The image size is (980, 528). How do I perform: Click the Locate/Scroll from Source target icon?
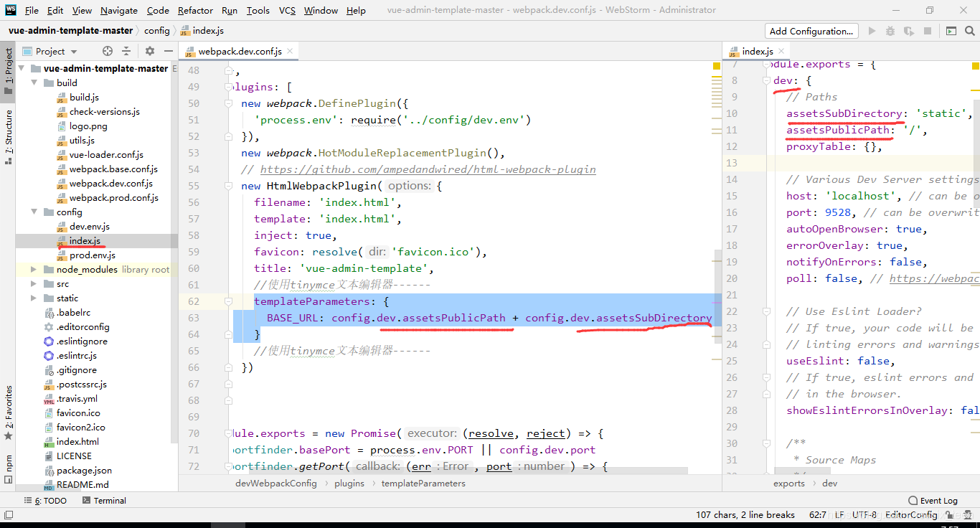[x=108, y=51]
